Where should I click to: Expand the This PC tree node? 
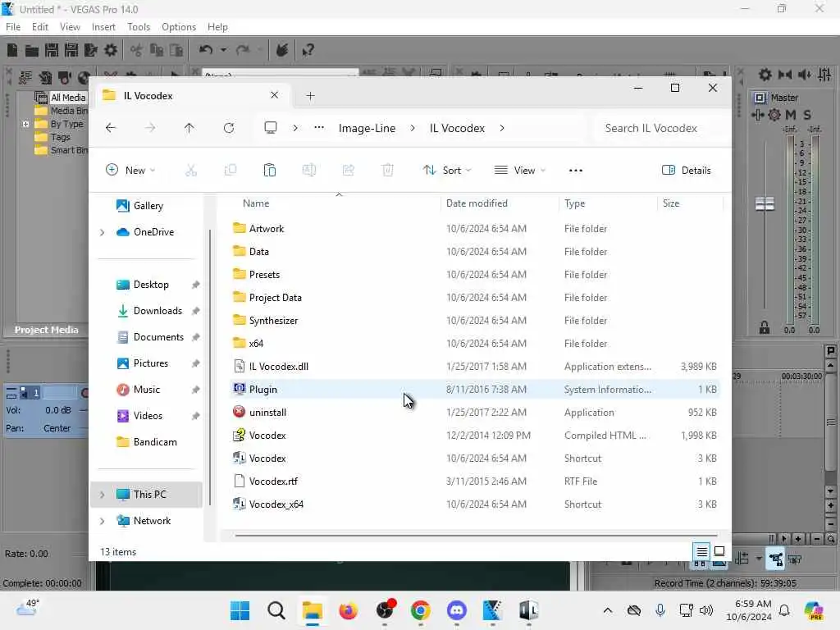(x=103, y=495)
